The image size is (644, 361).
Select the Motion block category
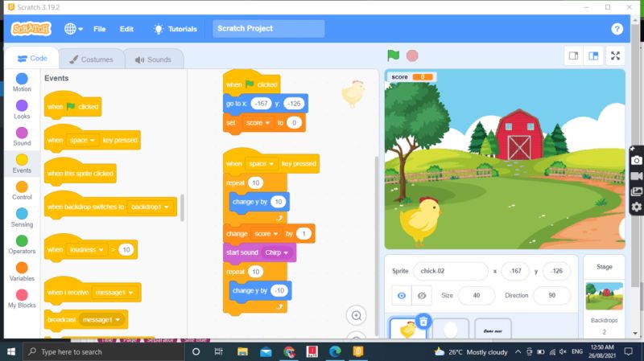[22, 83]
